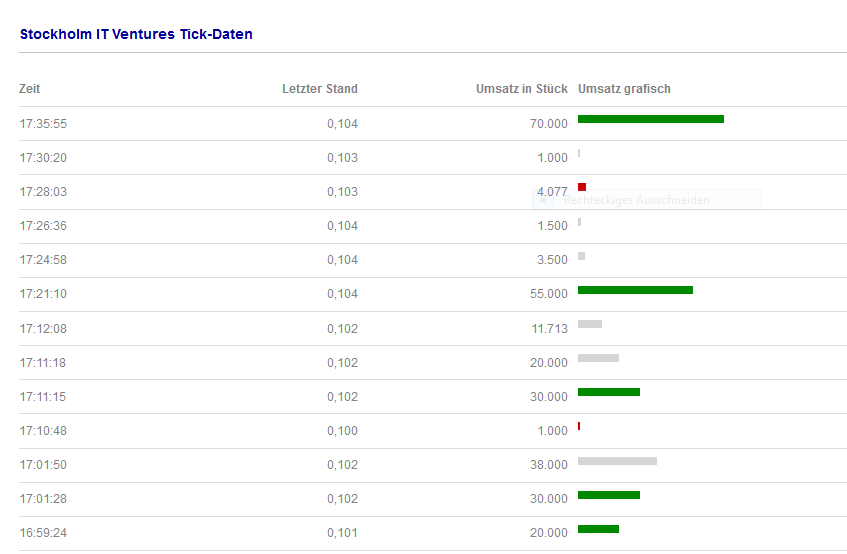Screen dimensions: 847x554
Task: Click the green volume bar for 17:01:28
Action: click(x=609, y=495)
